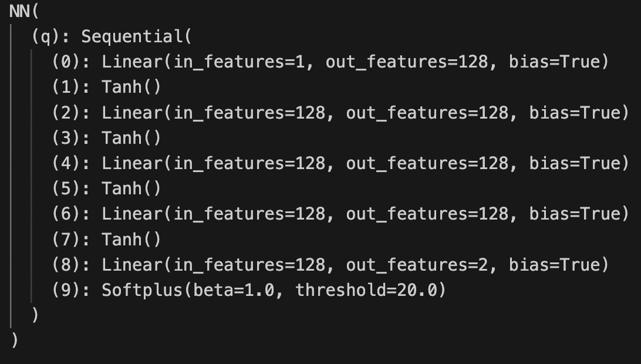Click beta=1.0 in the Softplus line
The width and height of the screenshot is (641, 364).
click(234, 291)
